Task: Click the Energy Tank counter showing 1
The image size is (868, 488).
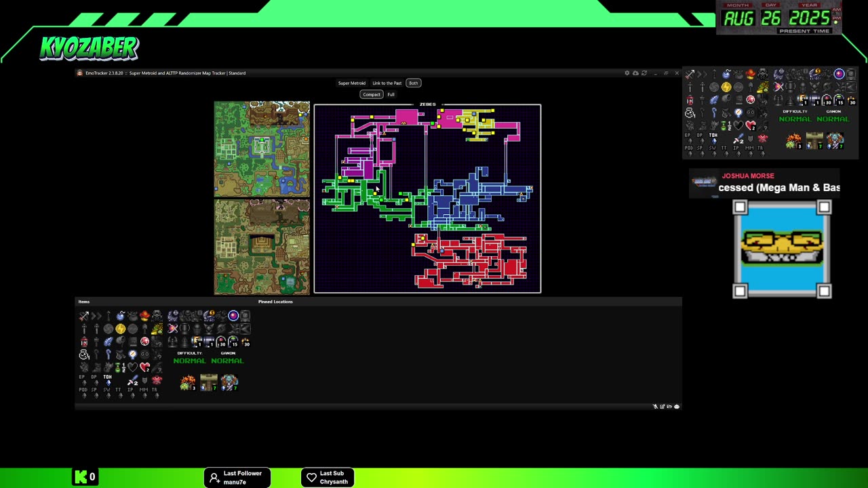Action: tap(197, 342)
